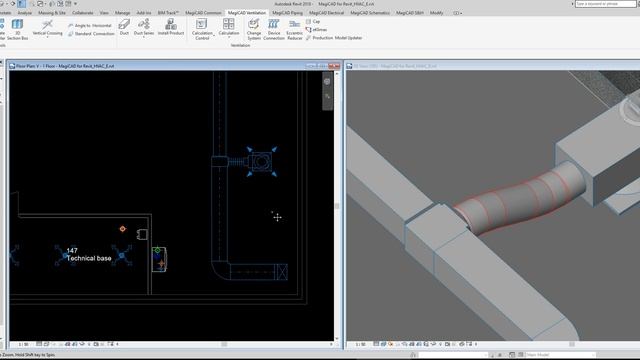Switch to the Analyze tab
This screenshot has width=640, height=360.
point(24,13)
